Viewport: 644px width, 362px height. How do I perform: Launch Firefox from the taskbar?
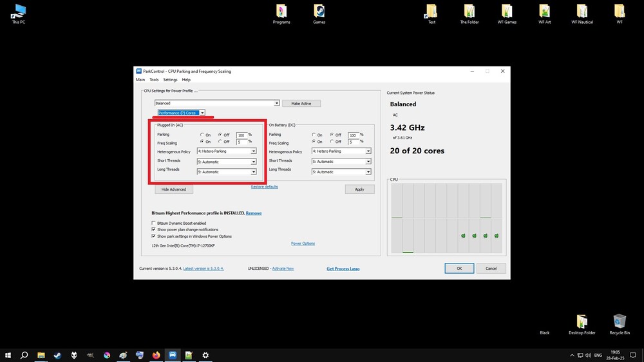click(x=156, y=355)
